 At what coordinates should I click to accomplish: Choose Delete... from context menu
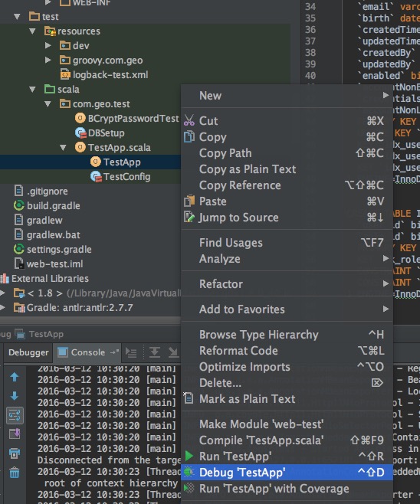pos(287,383)
